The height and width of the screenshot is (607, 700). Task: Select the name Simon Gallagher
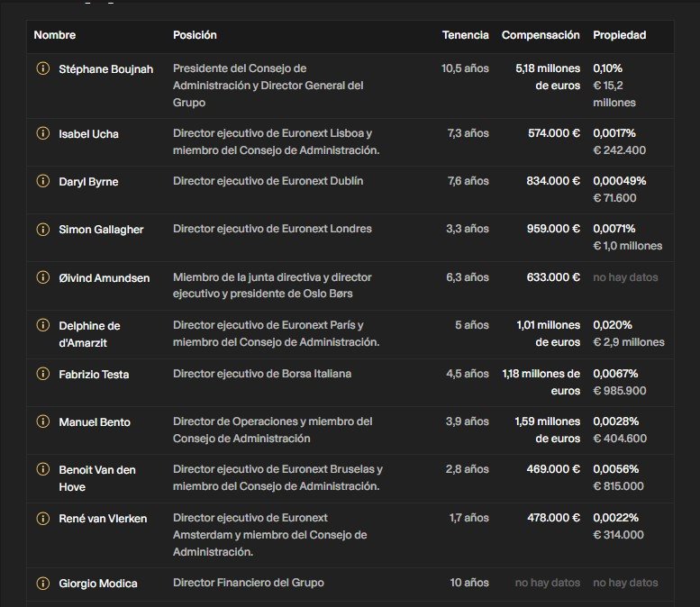(101, 230)
